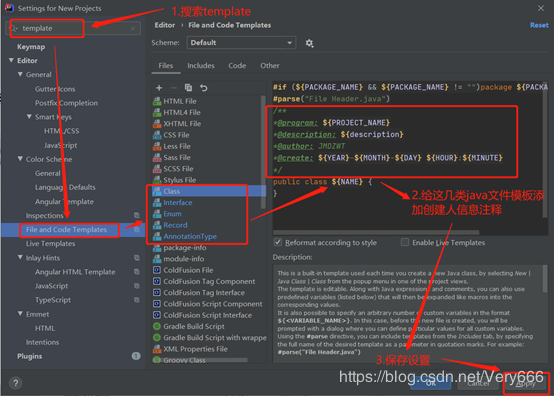The width and height of the screenshot is (554, 396).
Task: Click the copy template icon
Action: point(188,88)
